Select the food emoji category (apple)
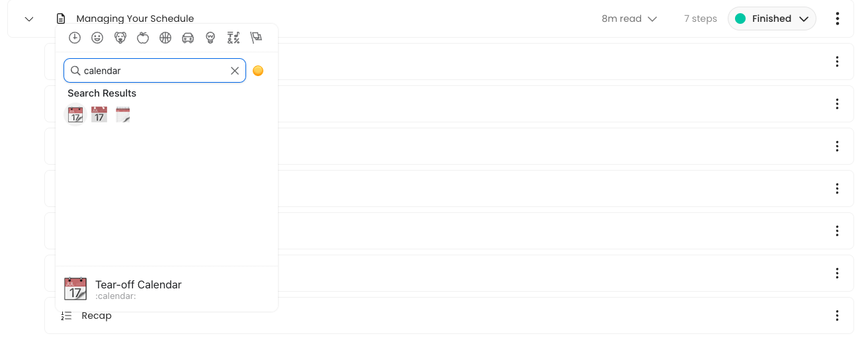The height and width of the screenshot is (338, 868). 143,38
